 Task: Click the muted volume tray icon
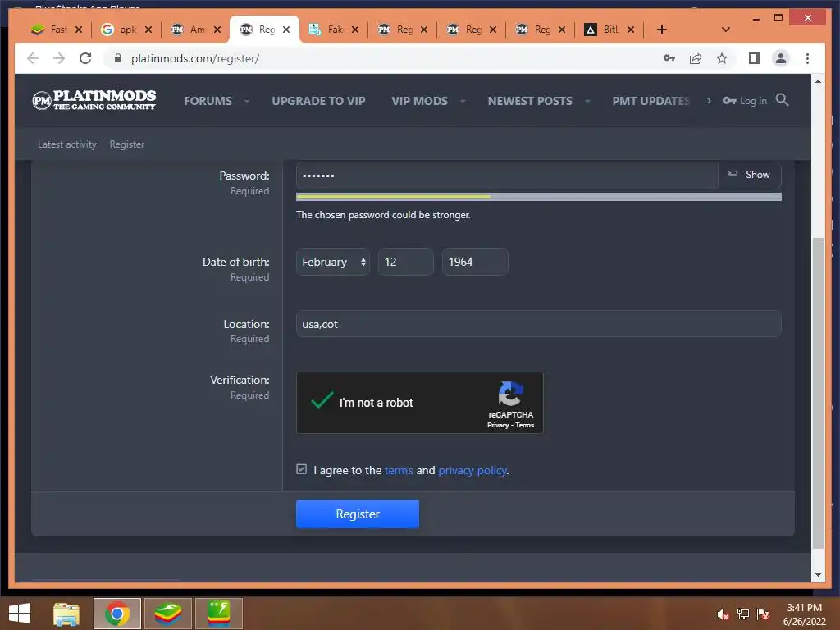tap(723, 614)
